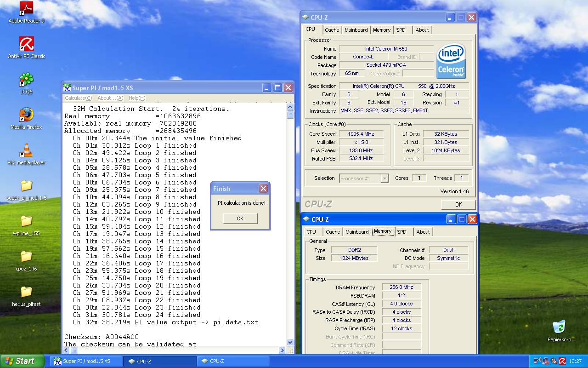Open Calculate menu in Super PI
588x368 pixels.
point(78,98)
